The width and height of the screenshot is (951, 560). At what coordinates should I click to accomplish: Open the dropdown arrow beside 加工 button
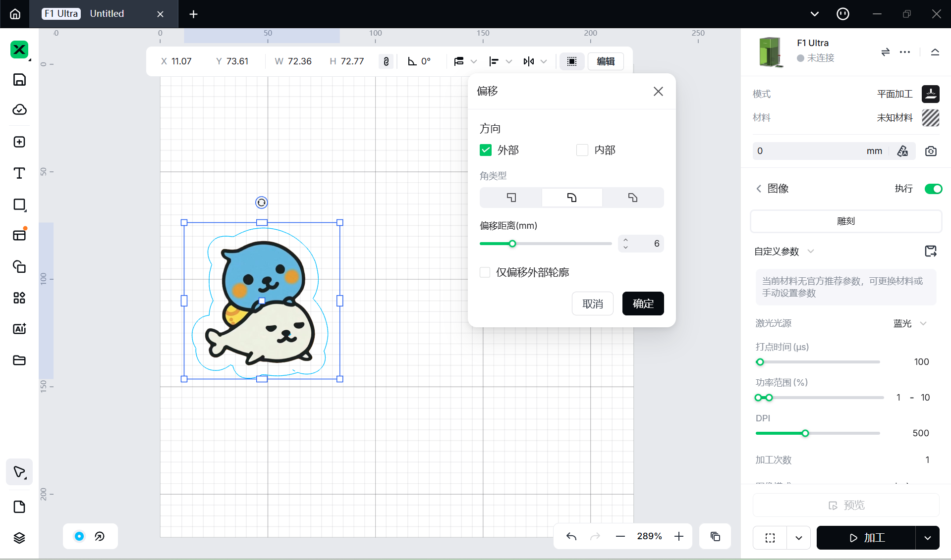click(x=927, y=538)
